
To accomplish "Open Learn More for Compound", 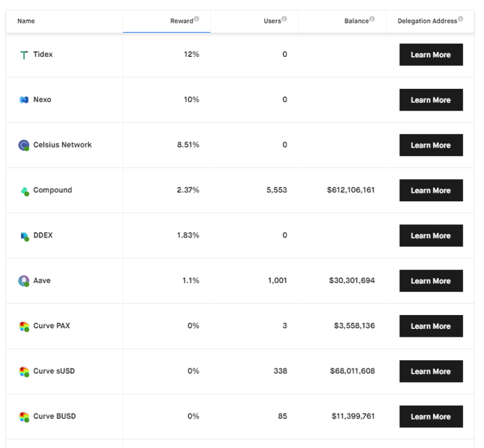I will [431, 190].
